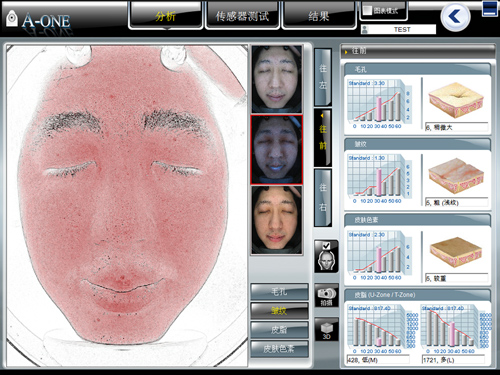This screenshot has height=375, width=500.
Task: Select the top normal-light face thumbnail
Action: tap(276, 79)
